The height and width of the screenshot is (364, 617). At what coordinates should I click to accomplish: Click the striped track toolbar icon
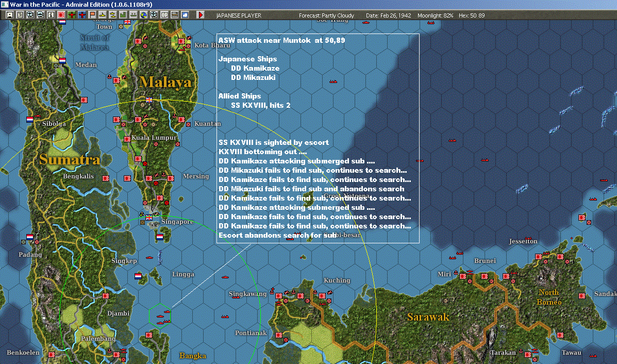pos(174,15)
